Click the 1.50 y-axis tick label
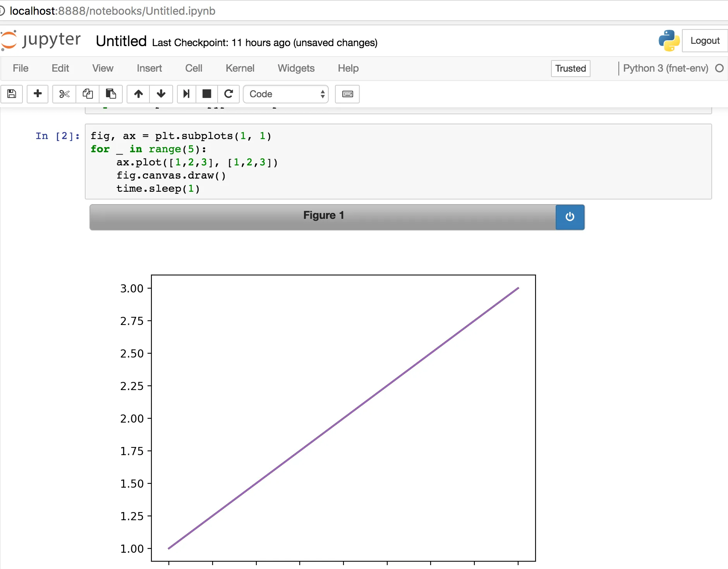 (132, 483)
